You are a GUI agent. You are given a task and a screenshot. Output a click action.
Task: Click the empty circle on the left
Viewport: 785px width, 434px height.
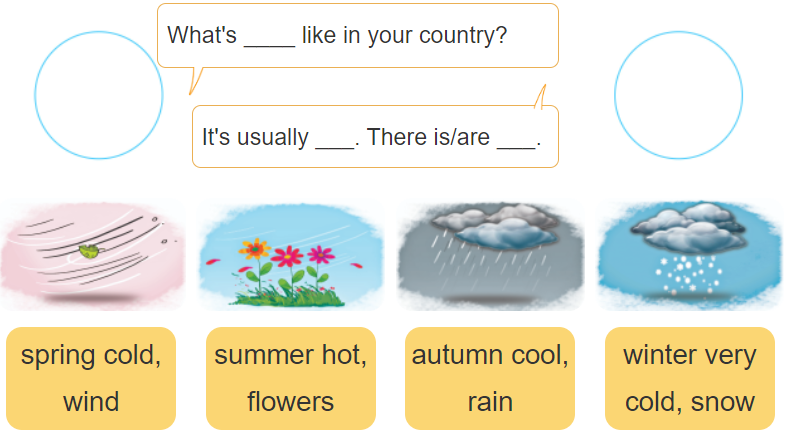(98, 95)
